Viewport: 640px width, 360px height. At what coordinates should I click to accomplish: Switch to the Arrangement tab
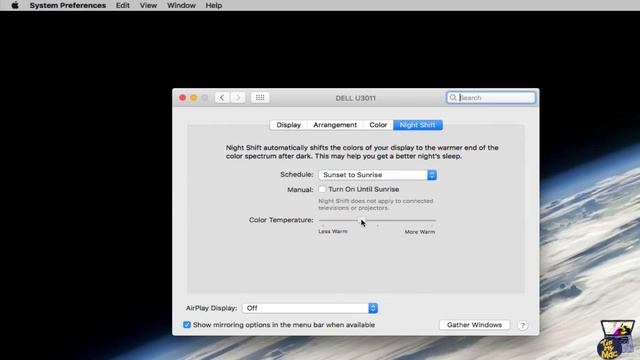(335, 125)
